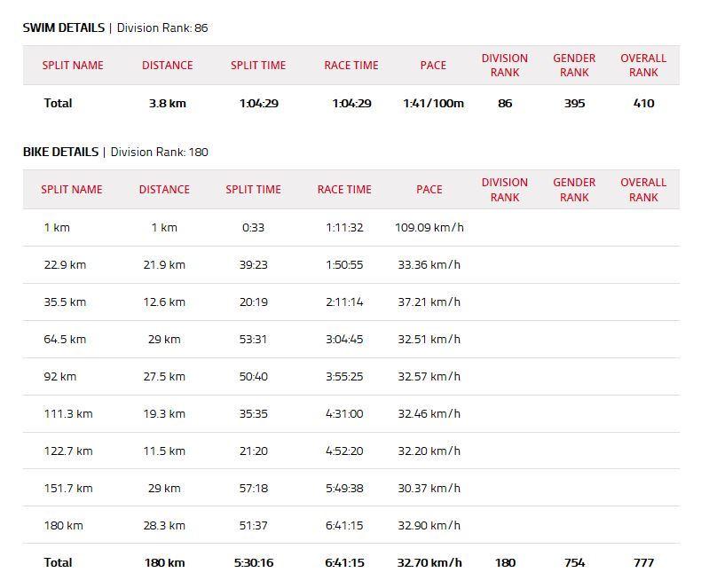Click the Swim Details section heading
The width and height of the screenshot is (701, 588).
[x=63, y=27]
